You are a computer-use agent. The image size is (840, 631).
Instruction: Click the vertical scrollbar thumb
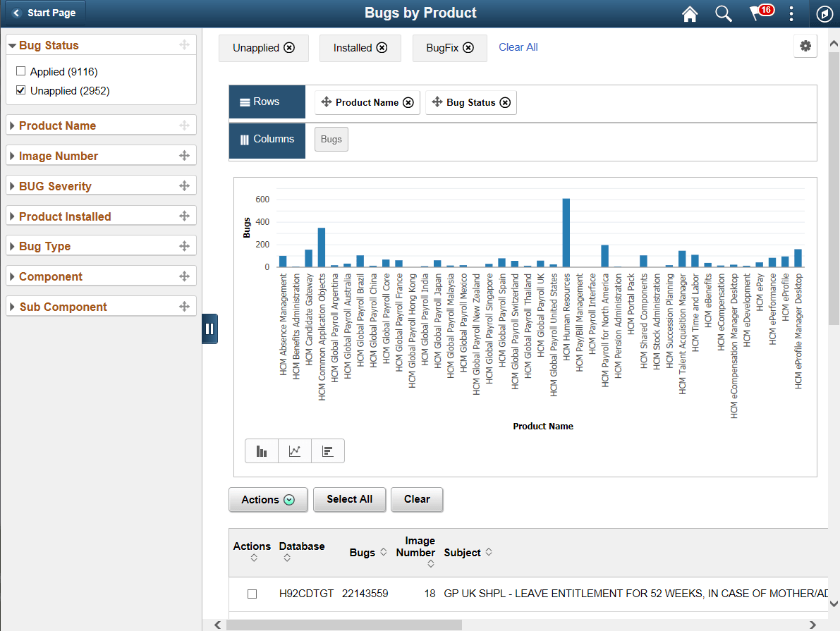coord(834,188)
